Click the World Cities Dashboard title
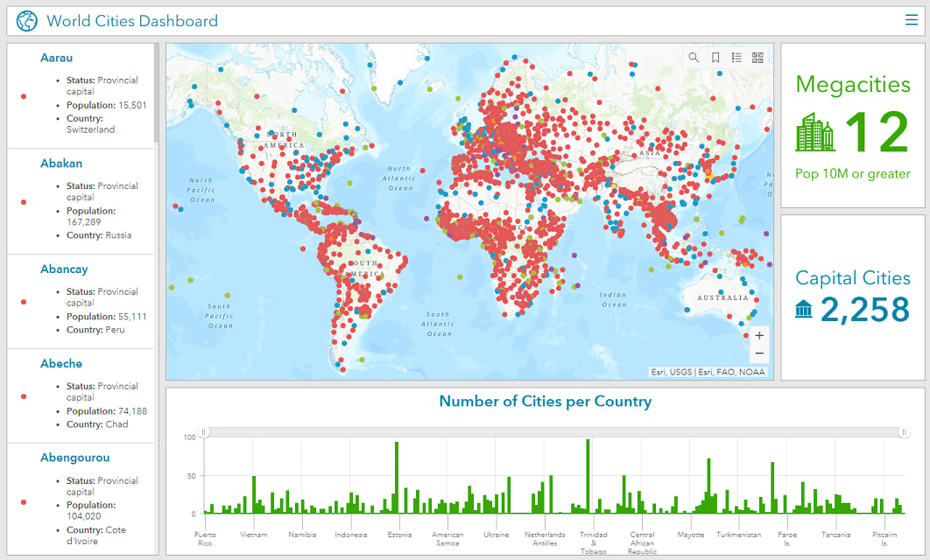 point(131,21)
